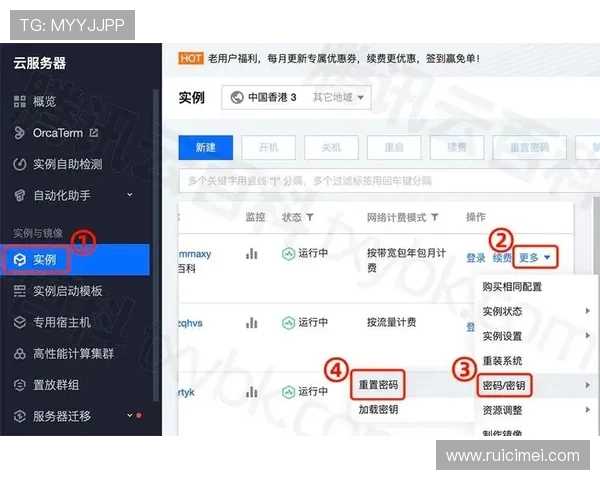The height and width of the screenshot is (480, 600).
Task: Open monitoring chart for zqhvs instance
Action: point(251,323)
